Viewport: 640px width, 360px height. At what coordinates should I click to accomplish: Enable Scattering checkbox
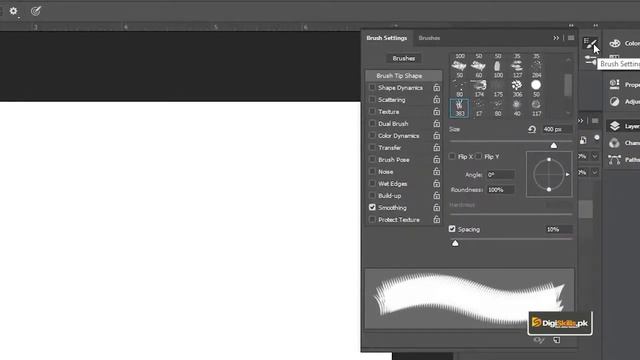[x=372, y=99]
